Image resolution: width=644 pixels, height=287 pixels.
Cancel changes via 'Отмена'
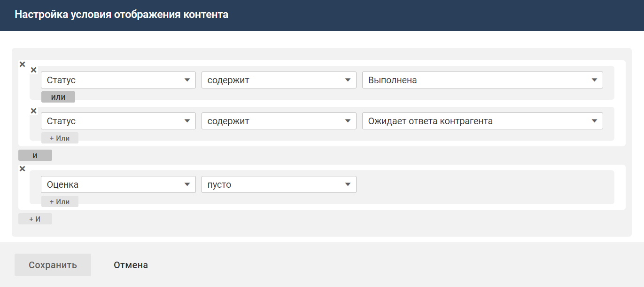click(x=131, y=265)
